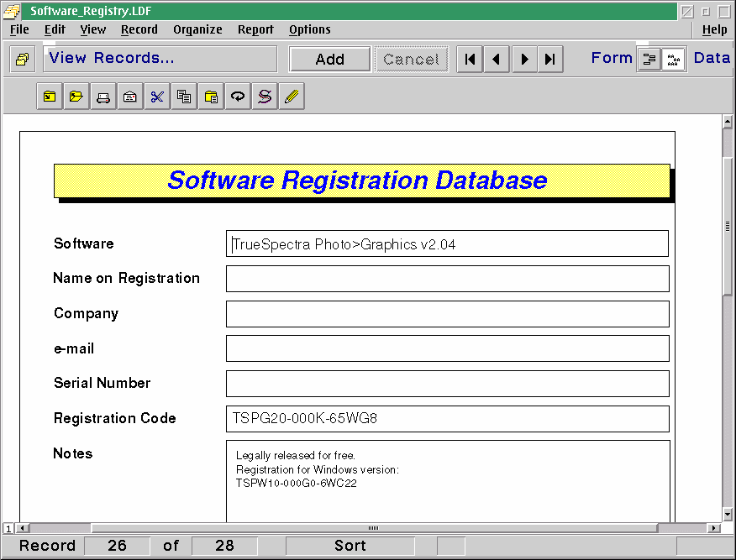Go to the previous record
The image size is (736, 560).
coord(497,59)
